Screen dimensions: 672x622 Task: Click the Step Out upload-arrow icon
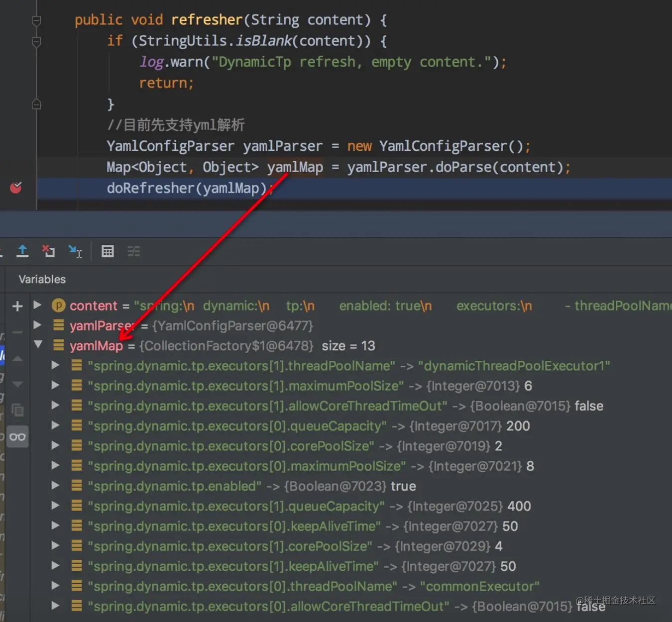click(x=22, y=251)
